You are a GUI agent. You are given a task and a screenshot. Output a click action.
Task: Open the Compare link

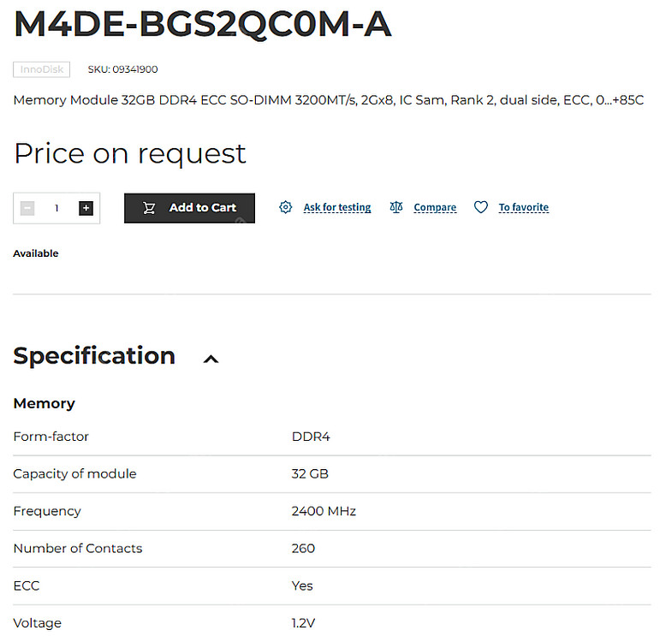[x=435, y=207]
